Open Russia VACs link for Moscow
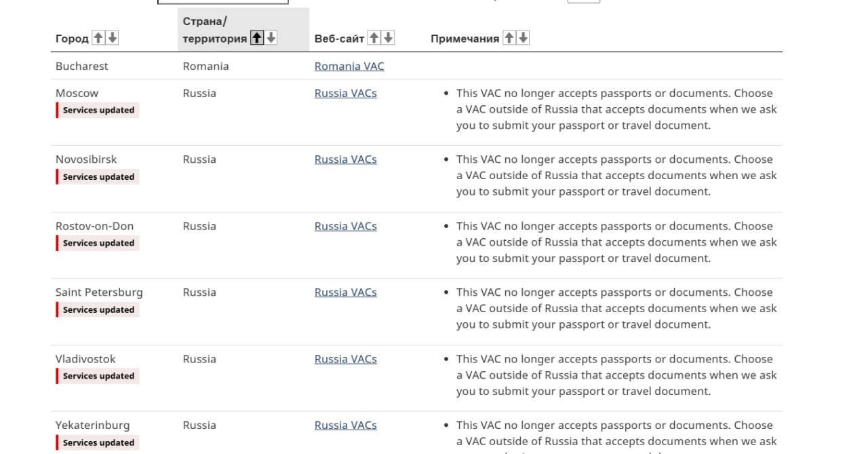This screenshot has width=868, height=454. 345,94
